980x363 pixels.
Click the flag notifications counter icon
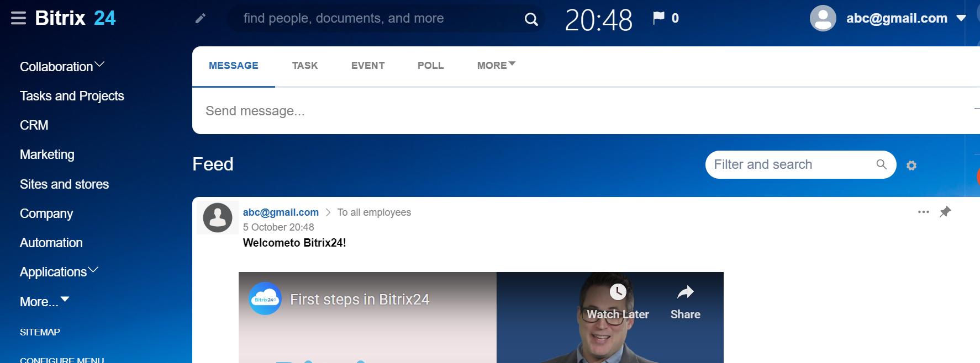(x=658, y=18)
